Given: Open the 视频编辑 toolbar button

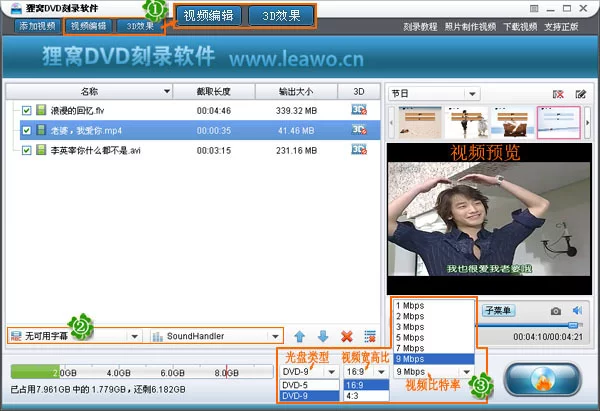Looking at the screenshot, I should tap(88, 26).
